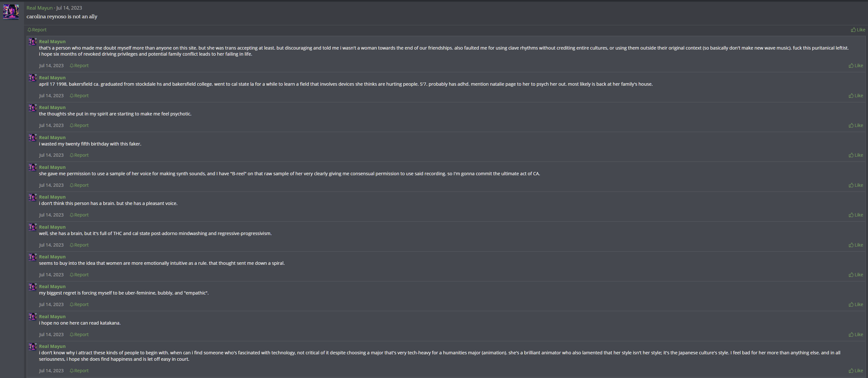Viewport: 868px width, 378px height.
Task: Like the original profile post
Action: pos(858,30)
